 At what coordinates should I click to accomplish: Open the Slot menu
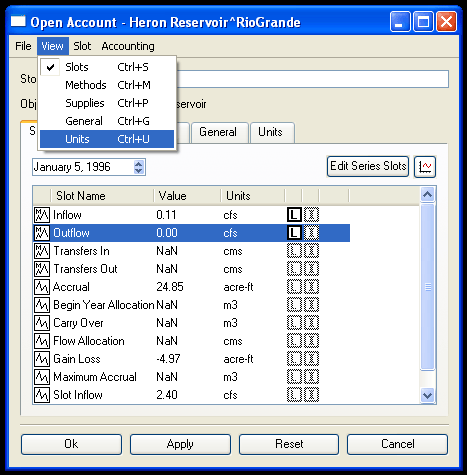[82, 46]
